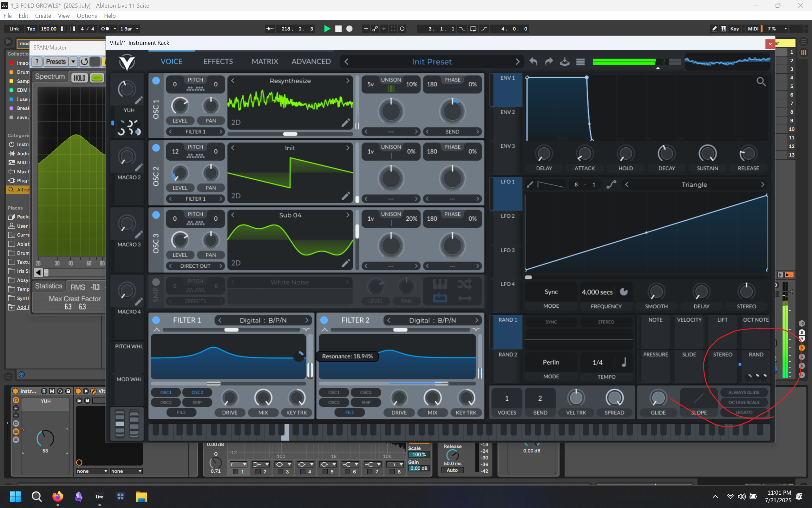Switch to the EFFECTS tab
812x508 pixels.
(x=218, y=62)
